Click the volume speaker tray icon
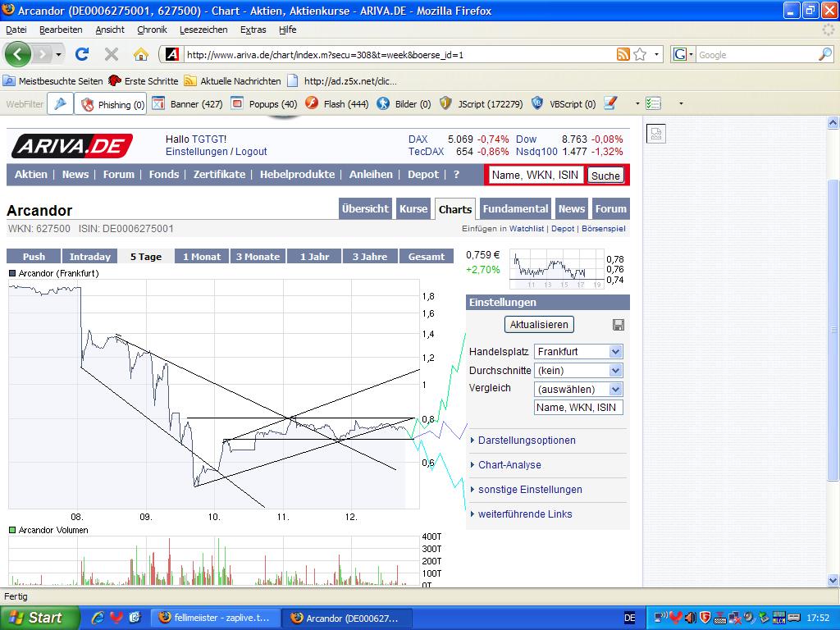Image resolution: width=840 pixels, height=630 pixels. 690,618
